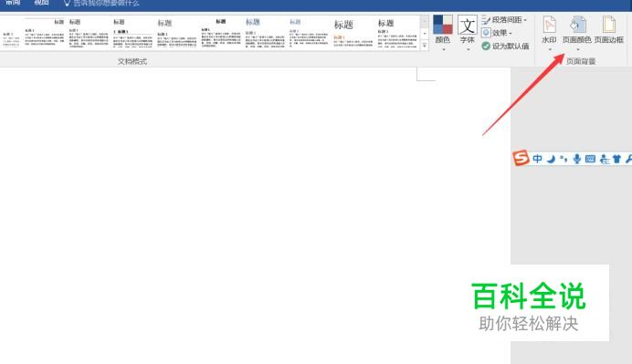
Task: Click 设为默认值 set as default
Action: tap(505, 46)
